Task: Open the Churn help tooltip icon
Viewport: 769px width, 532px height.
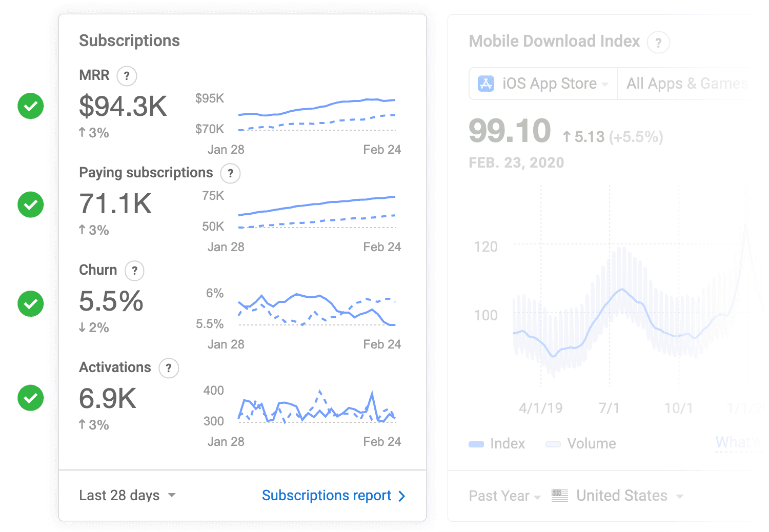Action: click(x=134, y=271)
